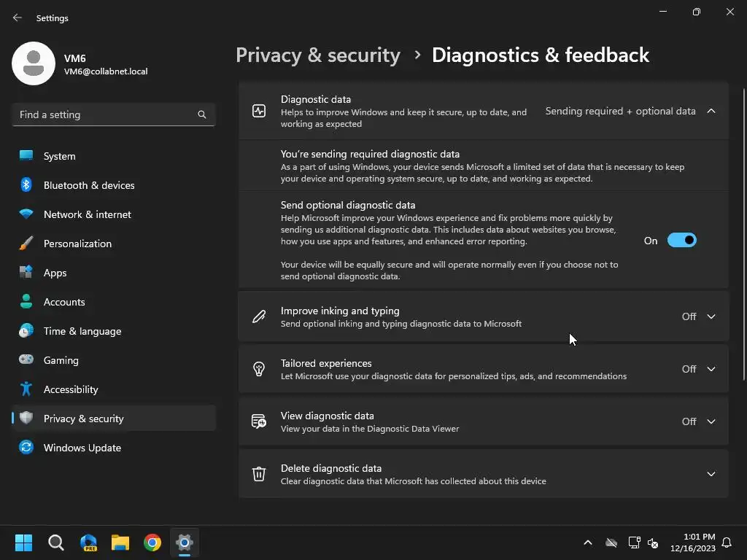Open Personalization settings

[x=114, y=244]
